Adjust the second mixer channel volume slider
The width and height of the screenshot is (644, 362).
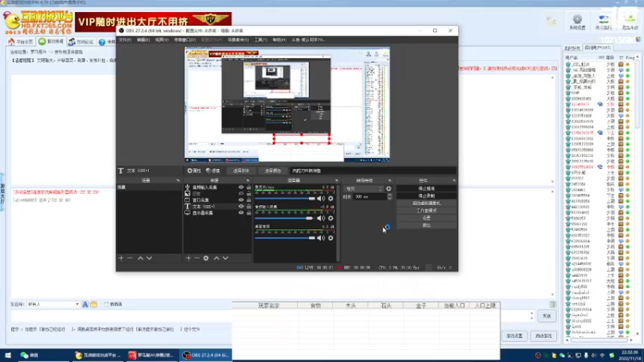point(285,218)
